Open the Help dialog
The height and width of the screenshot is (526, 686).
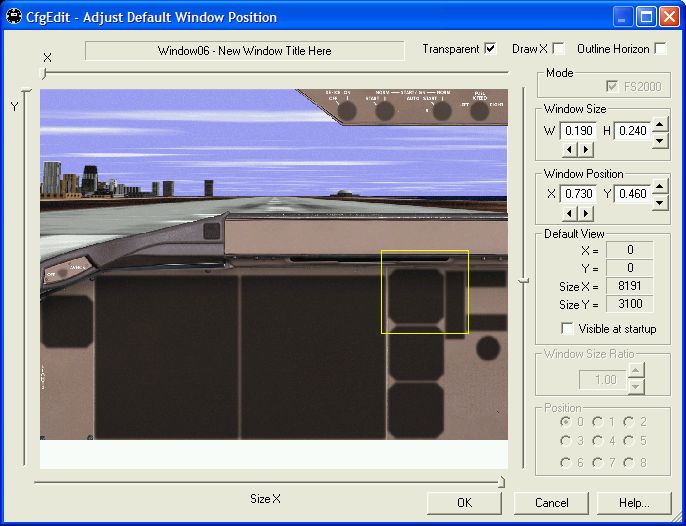click(634, 503)
